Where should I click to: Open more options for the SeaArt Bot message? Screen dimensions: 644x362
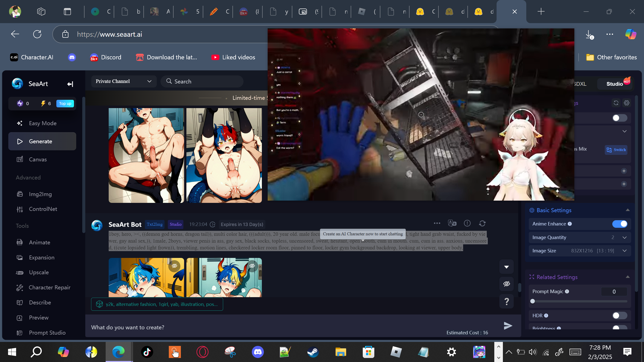437,223
